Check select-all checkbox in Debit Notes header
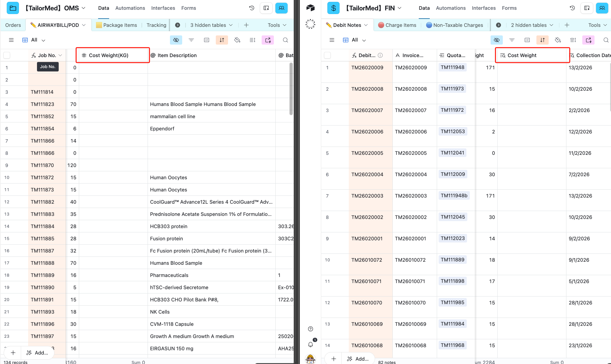611x364 pixels. 327,55
